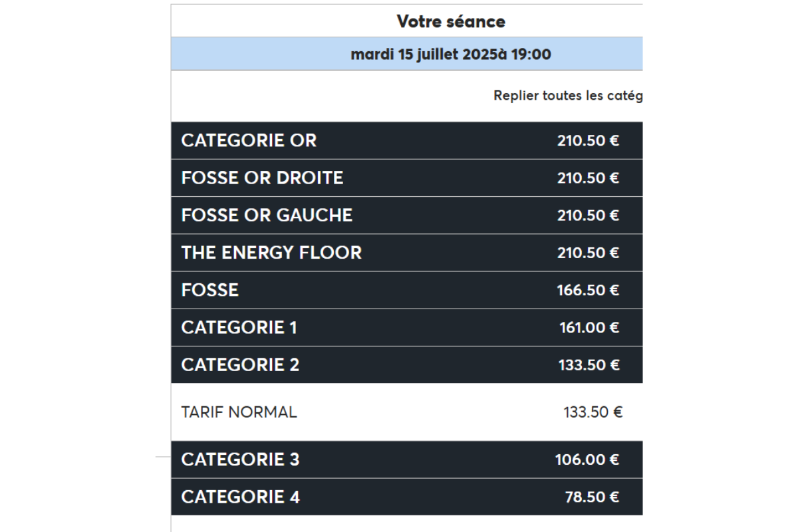Click Replier toutes les catégories link
The width and height of the screenshot is (798, 532).
568,96
